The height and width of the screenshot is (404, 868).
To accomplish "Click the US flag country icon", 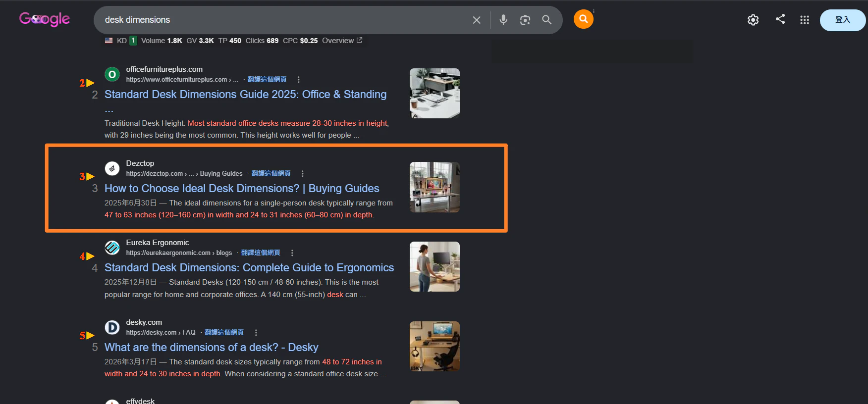I will click(x=108, y=41).
